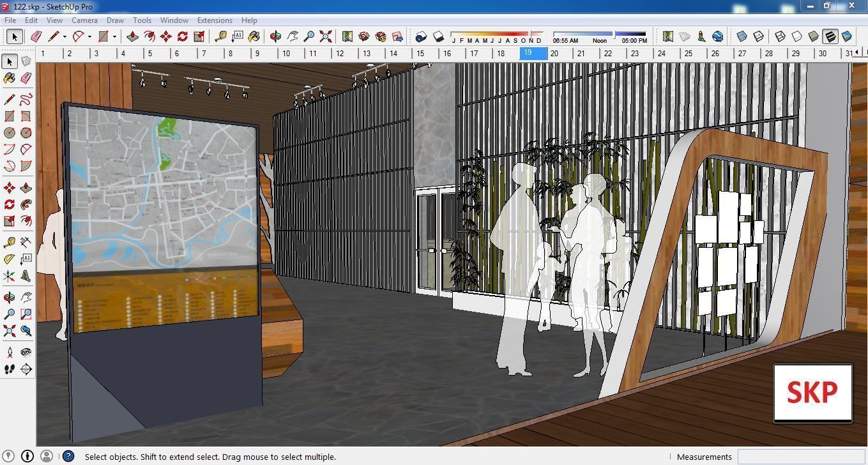Open the Tools menu

[x=142, y=20]
